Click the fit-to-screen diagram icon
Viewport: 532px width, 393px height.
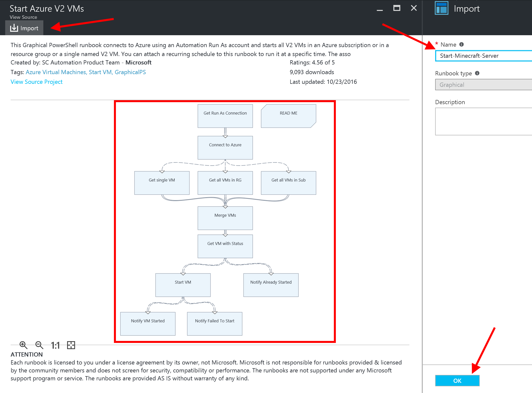71,345
